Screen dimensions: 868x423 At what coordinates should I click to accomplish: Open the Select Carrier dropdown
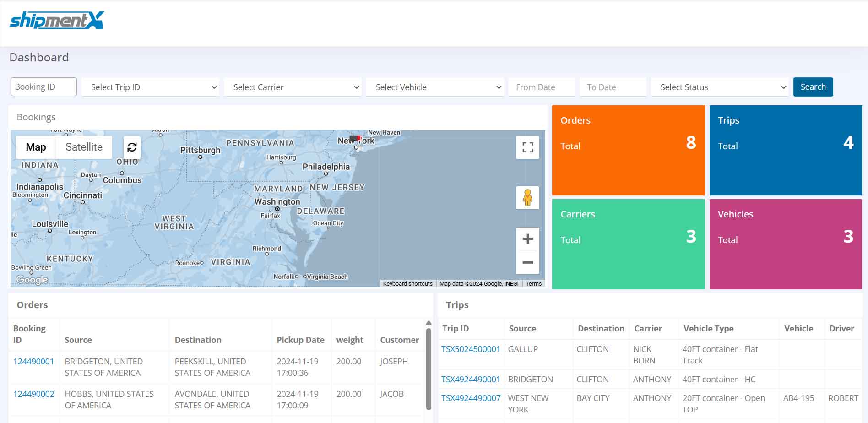pos(293,87)
